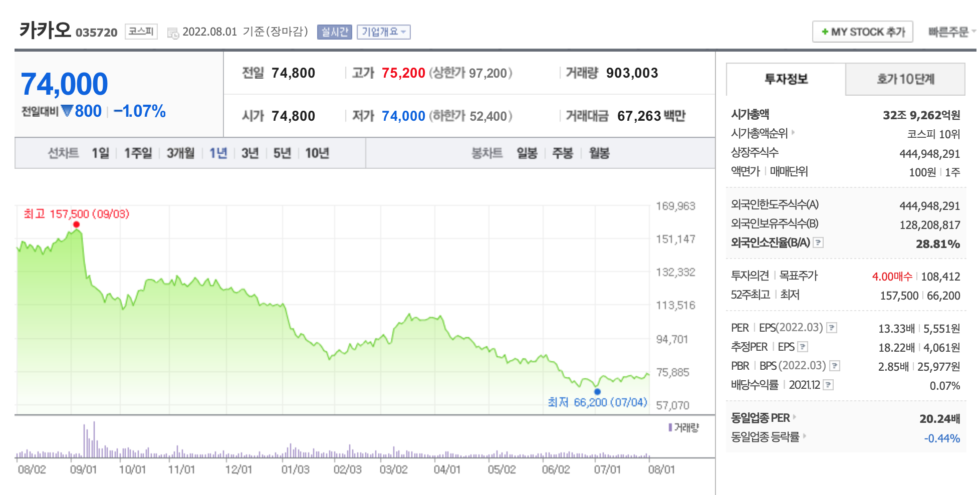The width and height of the screenshot is (980, 495).
Task: Show the 월봉 candlestick chart
Action: pos(599,153)
